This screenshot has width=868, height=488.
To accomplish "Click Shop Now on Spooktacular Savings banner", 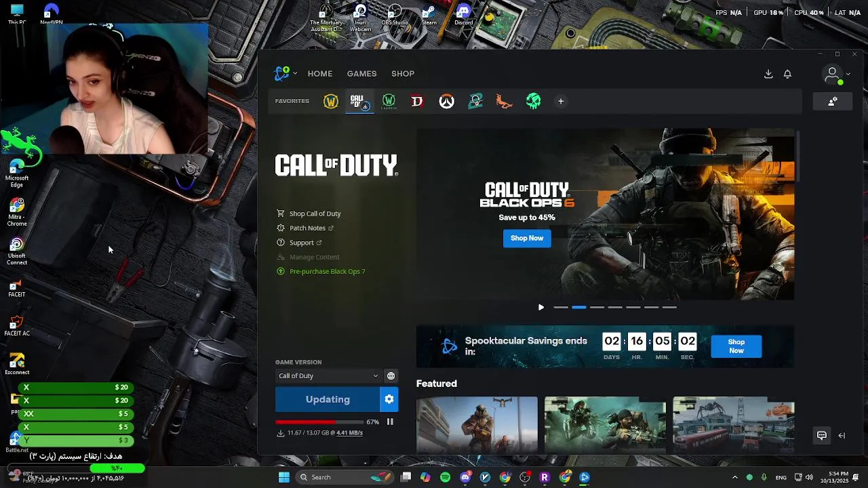I will [736, 346].
